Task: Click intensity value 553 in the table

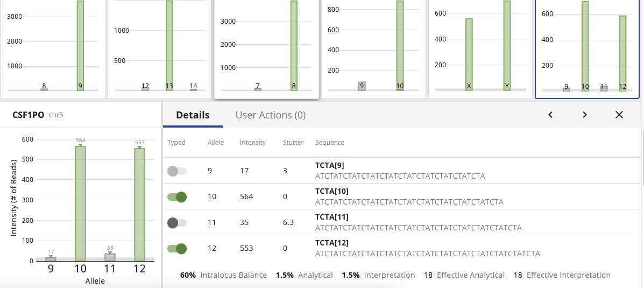Action: (x=246, y=249)
